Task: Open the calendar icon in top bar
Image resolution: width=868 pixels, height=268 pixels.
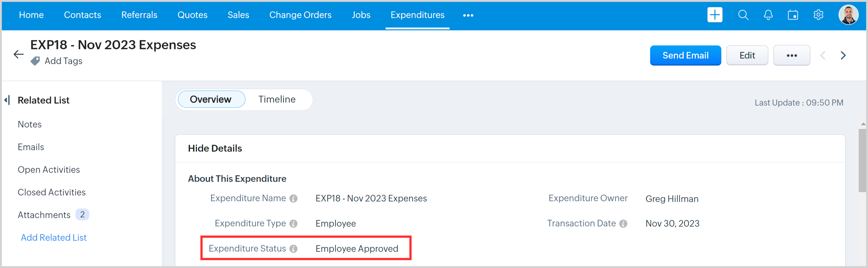Action: point(793,15)
